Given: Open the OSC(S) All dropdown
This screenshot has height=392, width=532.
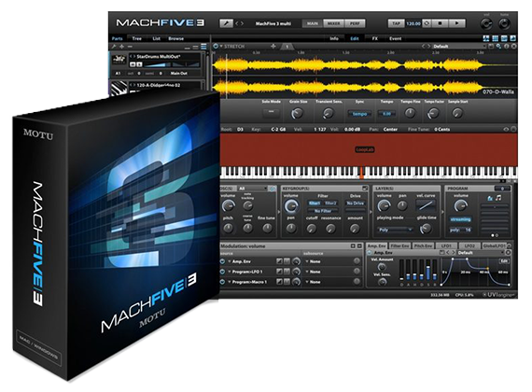Looking at the screenshot, I should pos(252,189).
